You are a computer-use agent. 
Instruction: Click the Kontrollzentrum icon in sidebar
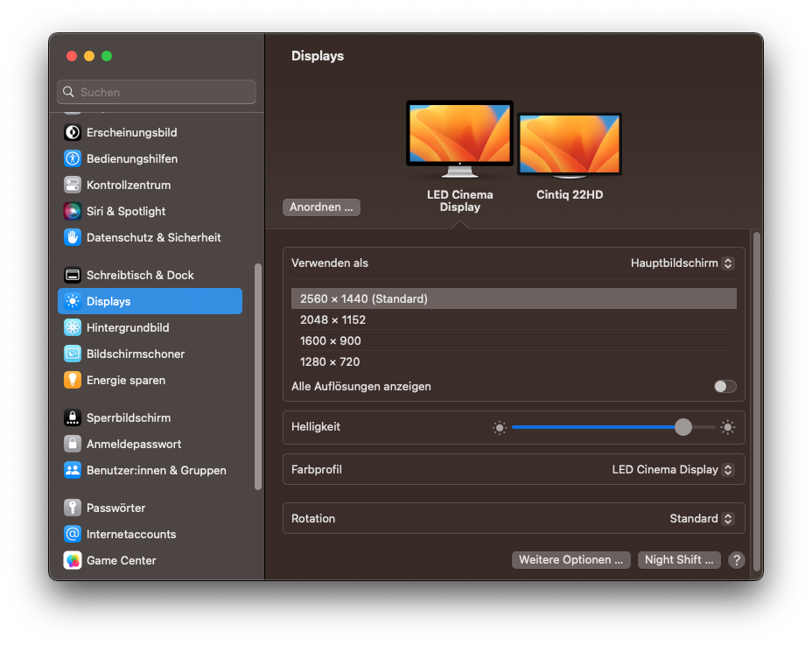(73, 185)
